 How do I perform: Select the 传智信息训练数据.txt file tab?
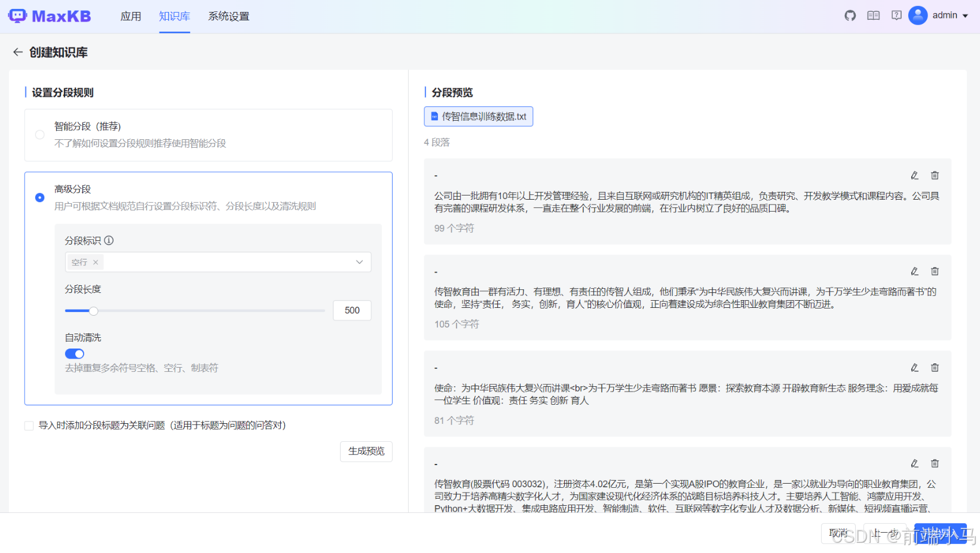(x=479, y=117)
